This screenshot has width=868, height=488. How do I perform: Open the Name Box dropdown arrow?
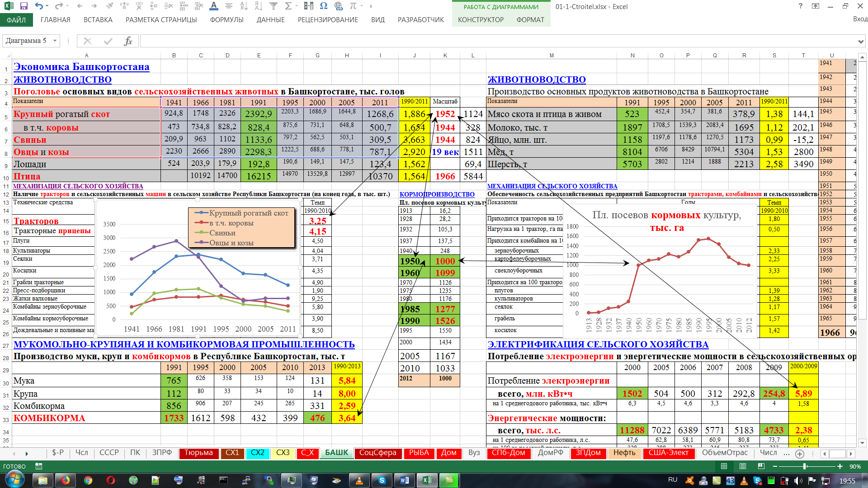pyautogui.click(x=55, y=41)
